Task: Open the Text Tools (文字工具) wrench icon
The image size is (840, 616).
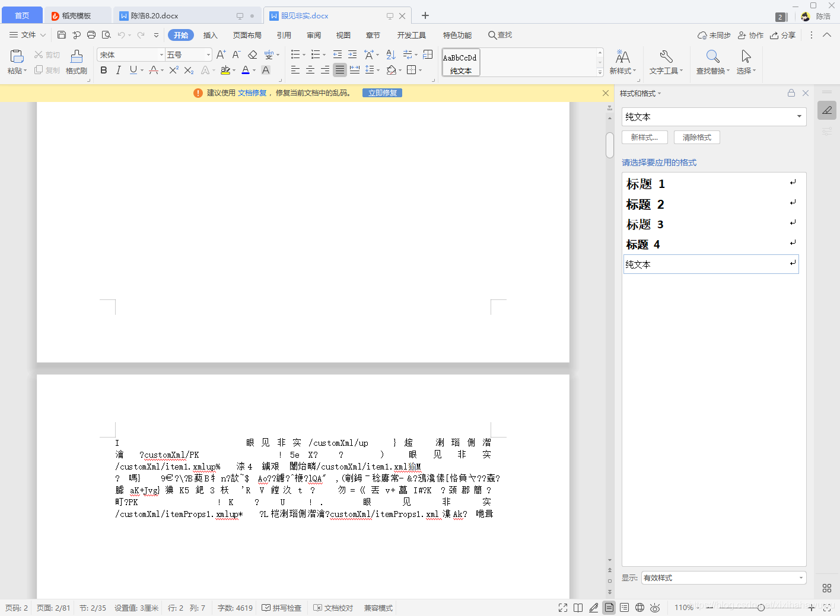Action: (x=666, y=57)
